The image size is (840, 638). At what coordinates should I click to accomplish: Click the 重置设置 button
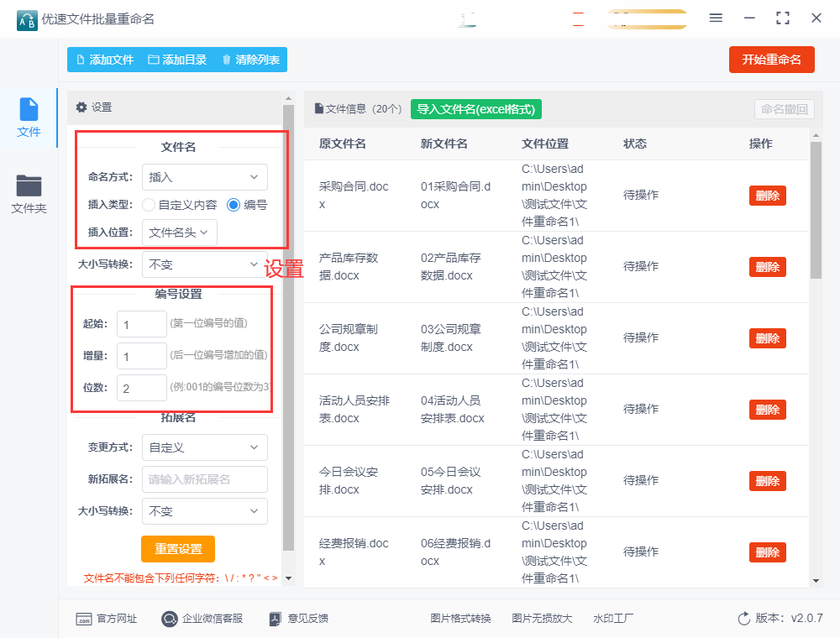pyautogui.click(x=178, y=549)
